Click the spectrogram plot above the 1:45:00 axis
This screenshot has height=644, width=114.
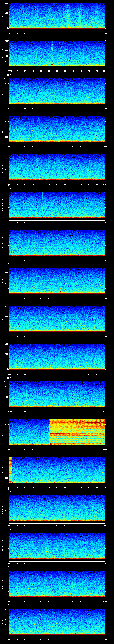(x=57, y=621)
